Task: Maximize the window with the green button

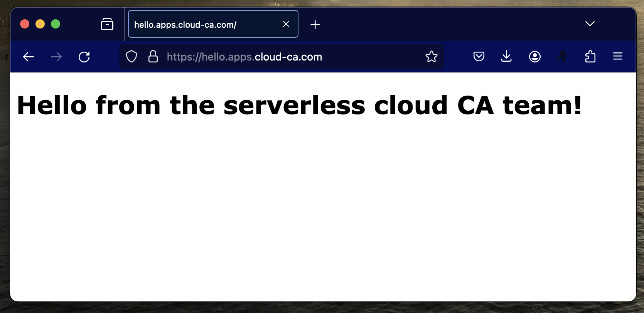Action: coord(56,24)
